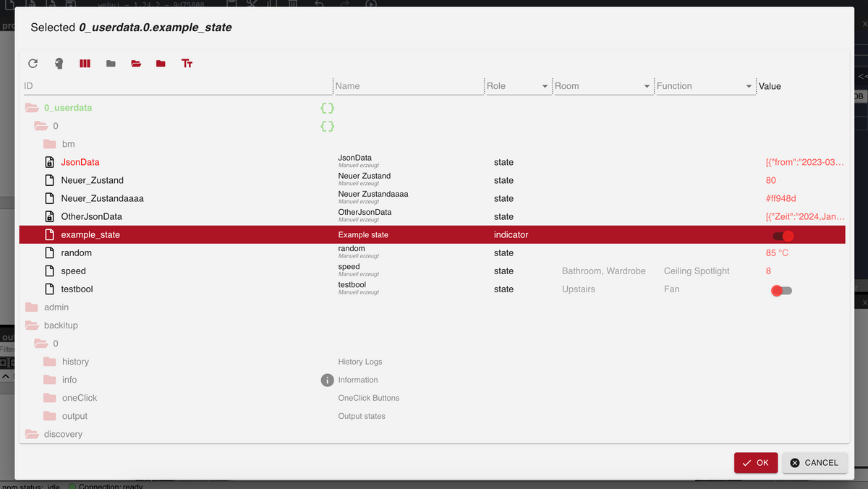Click the gray collapse-all folder icon
The image size is (868, 489).
(111, 64)
